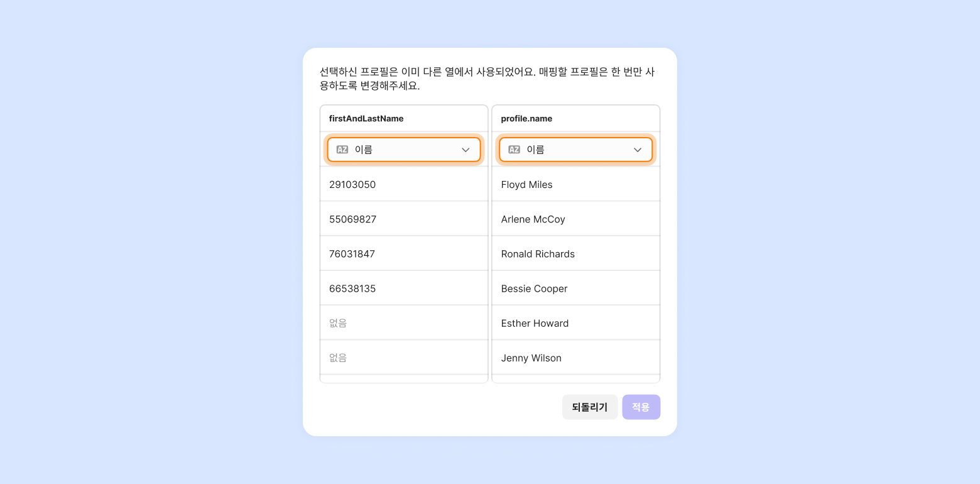Viewport: 980px width, 484px height.
Task: Click the 되돌리기 button
Action: [x=590, y=407]
